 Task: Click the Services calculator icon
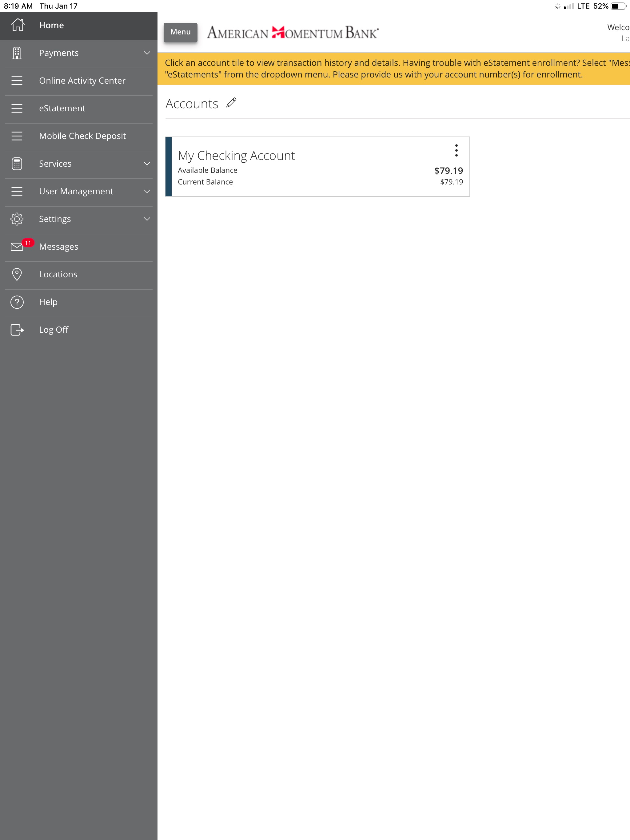point(17,164)
